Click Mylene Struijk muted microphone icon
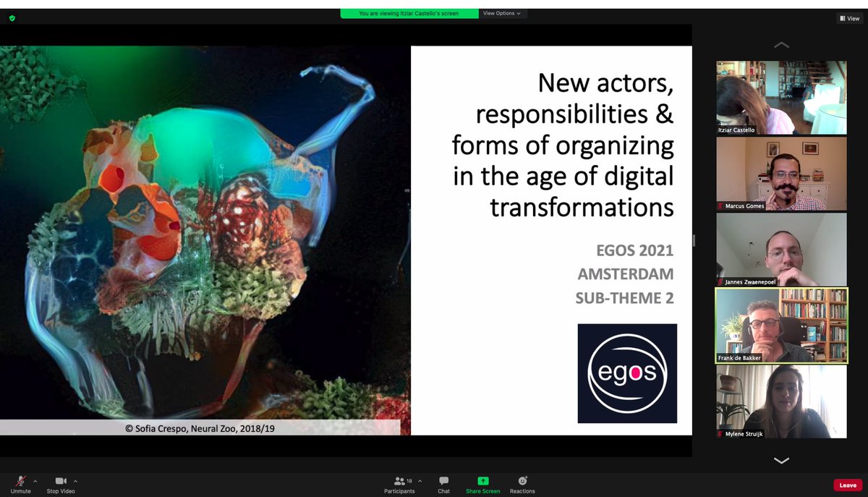Viewport: 868px width, 497px height. pos(721,434)
